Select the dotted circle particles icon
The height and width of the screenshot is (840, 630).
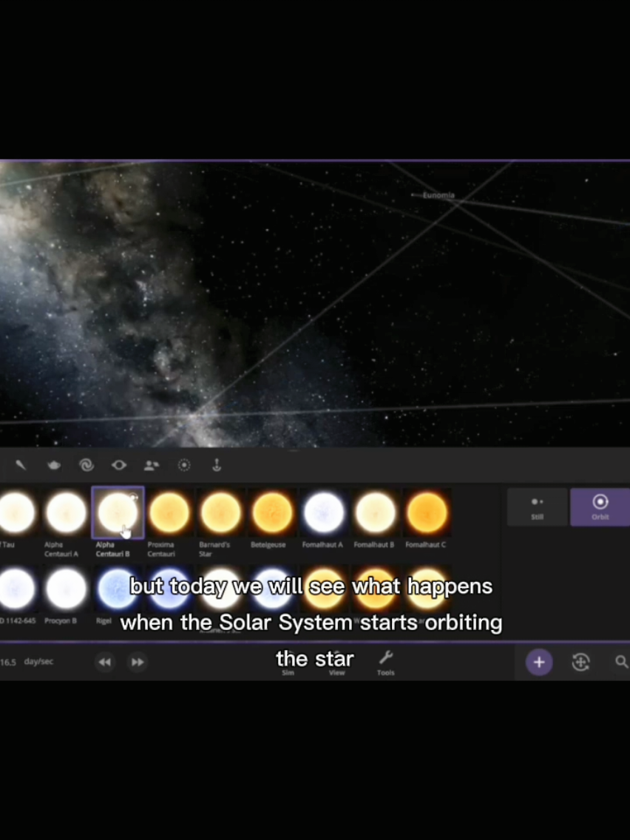(x=183, y=465)
